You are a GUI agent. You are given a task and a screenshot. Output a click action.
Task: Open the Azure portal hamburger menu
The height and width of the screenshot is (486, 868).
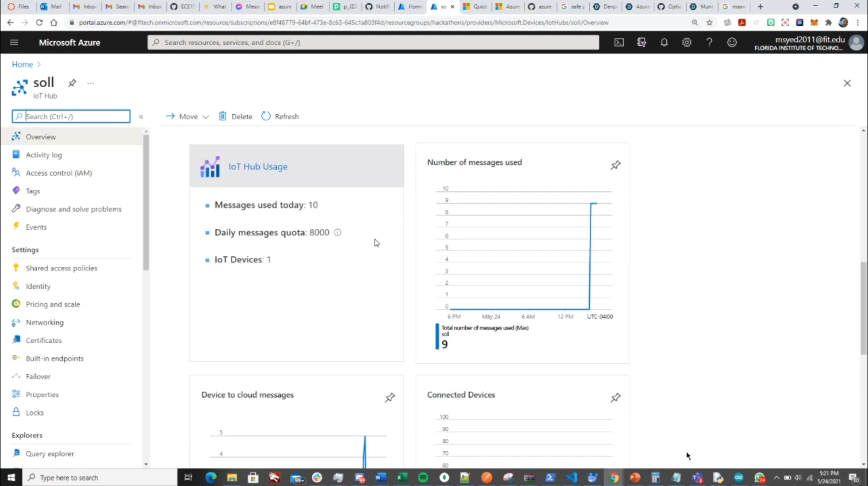(14, 43)
